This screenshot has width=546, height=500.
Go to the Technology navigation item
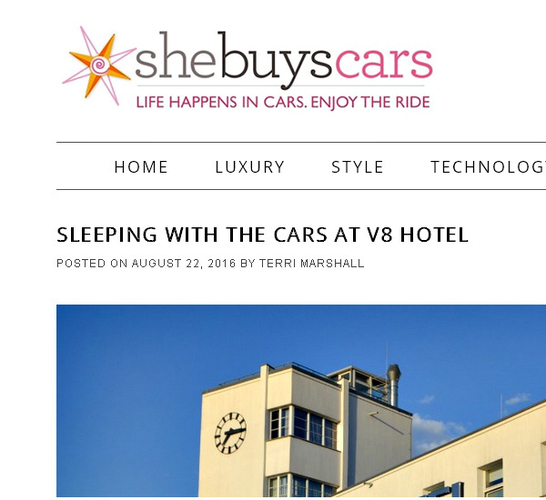[x=488, y=167]
